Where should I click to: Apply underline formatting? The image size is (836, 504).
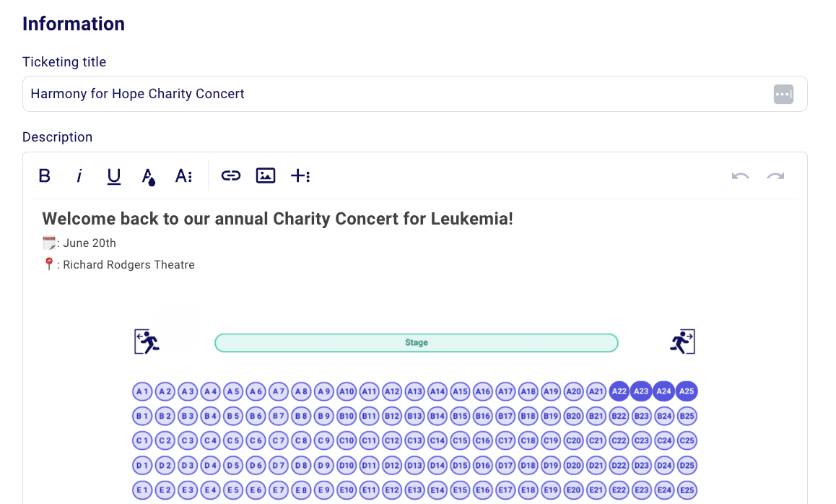click(x=113, y=175)
